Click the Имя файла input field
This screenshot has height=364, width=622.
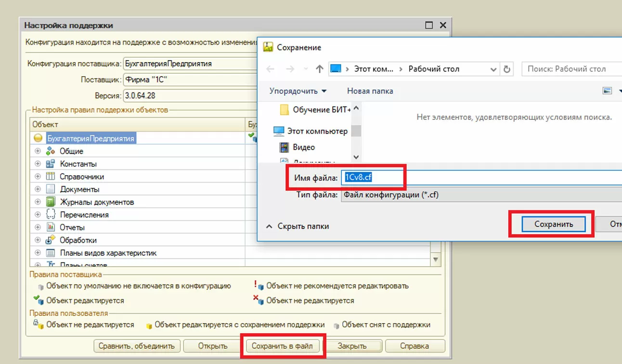481,178
